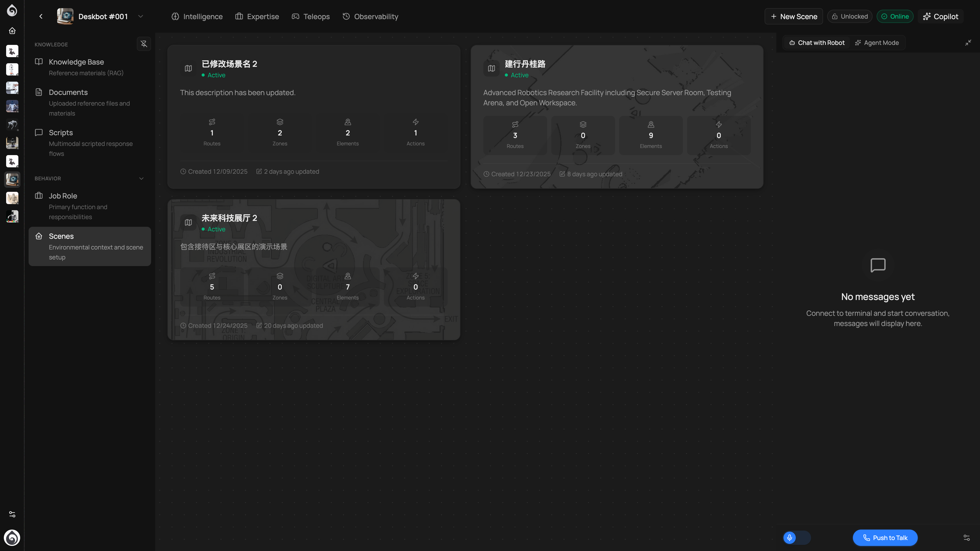Viewport: 980px width, 551px height.
Task: Open the Observability tab
Action: click(370, 16)
